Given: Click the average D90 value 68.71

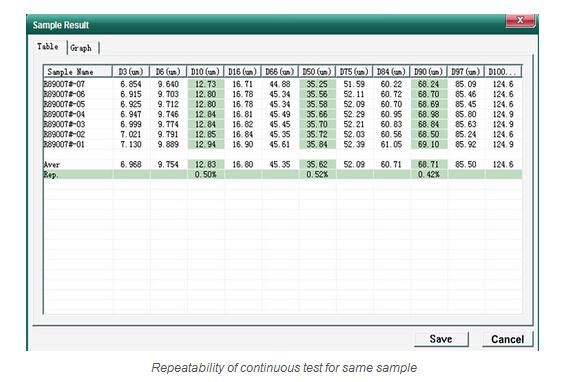Looking at the screenshot, I should 429,164.
